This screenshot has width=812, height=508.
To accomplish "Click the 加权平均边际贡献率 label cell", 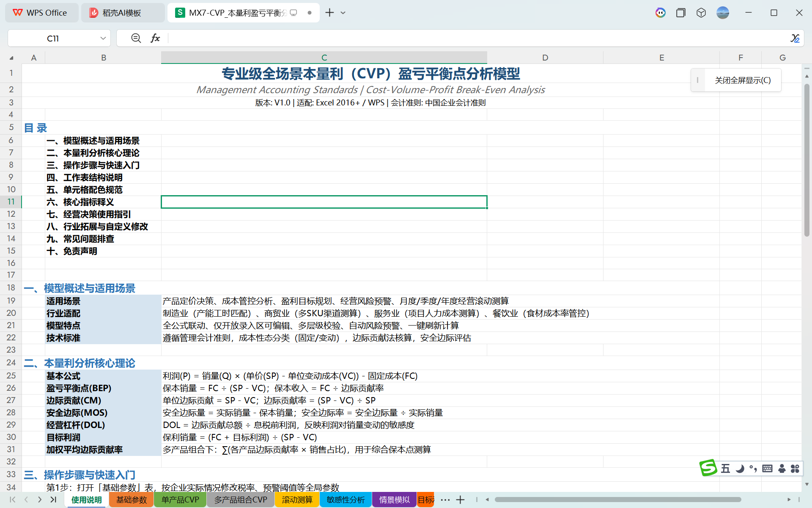I will 103,450.
